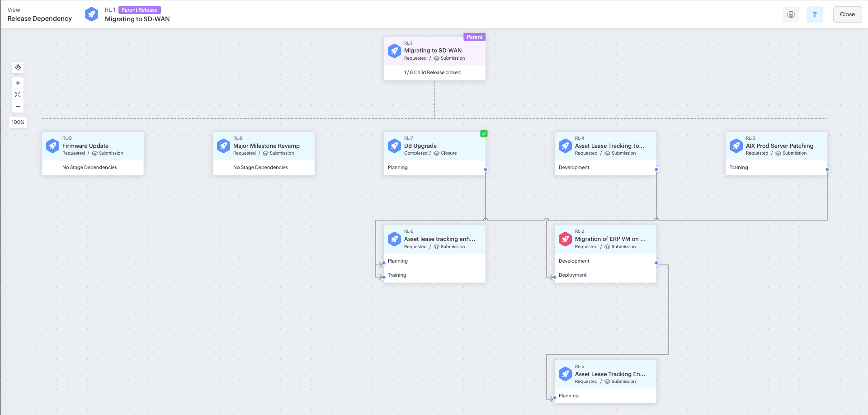Select the Planning stage on RL-6

pos(397,261)
